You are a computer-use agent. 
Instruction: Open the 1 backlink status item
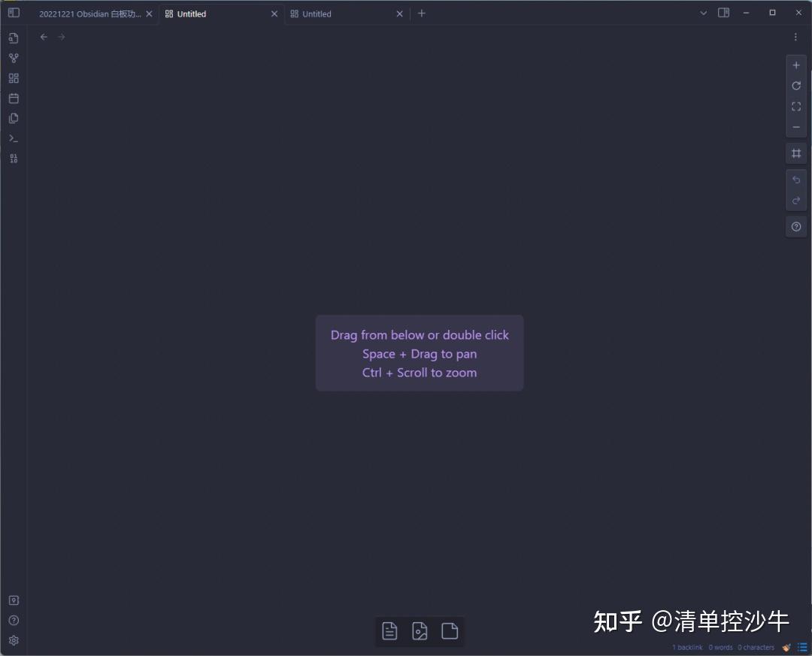coord(686,647)
